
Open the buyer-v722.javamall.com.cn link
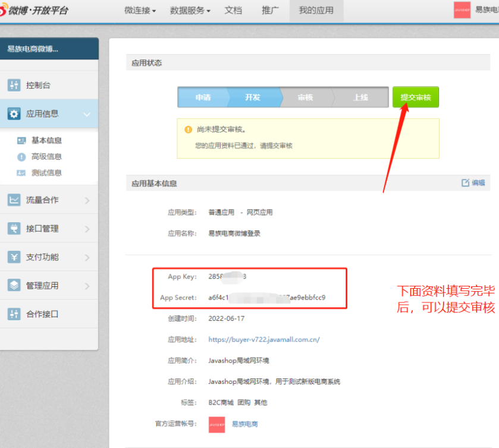263,339
